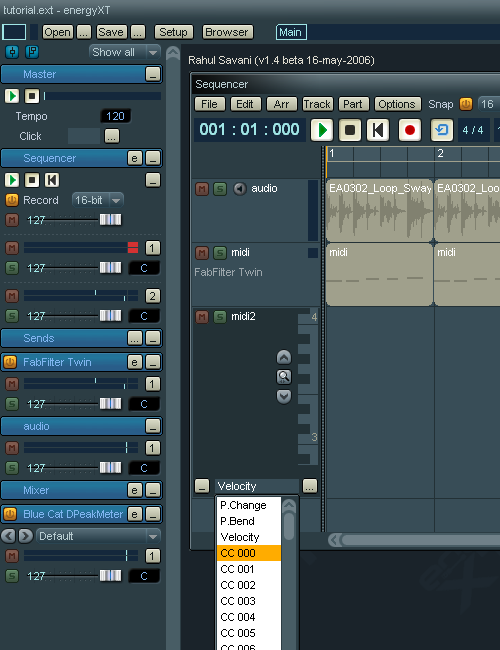Click the FabFilter Twin volume slider handle
The image size is (500, 650).
tap(110, 404)
